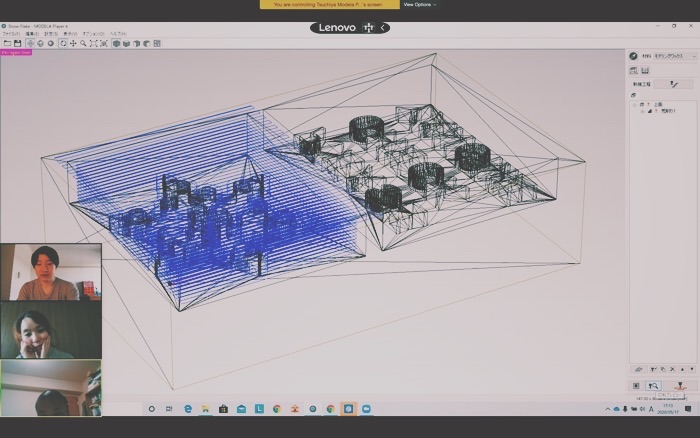Image resolution: width=700 pixels, height=438 pixels.
Task: Open the material dropdown in right panel
Action: tap(675, 56)
